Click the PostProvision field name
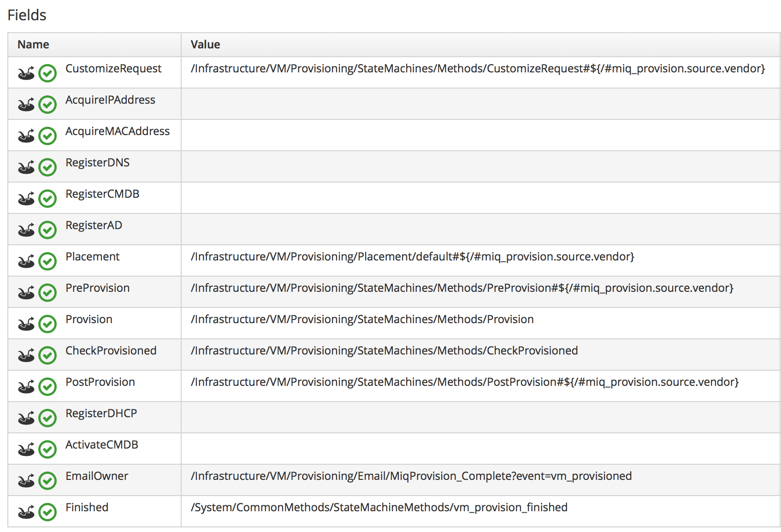This screenshot has height=532, width=781. coord(100,382)
